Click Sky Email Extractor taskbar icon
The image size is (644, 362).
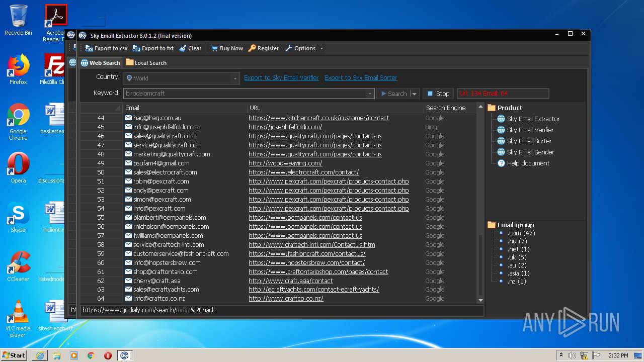pyautogui.click(x=124, y=355)
